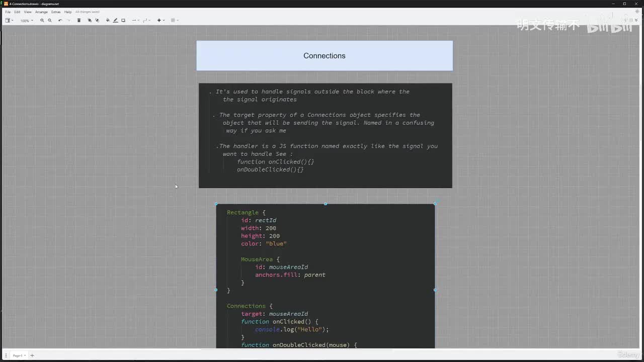Click the 'width: 200' code line

point(259,228)
